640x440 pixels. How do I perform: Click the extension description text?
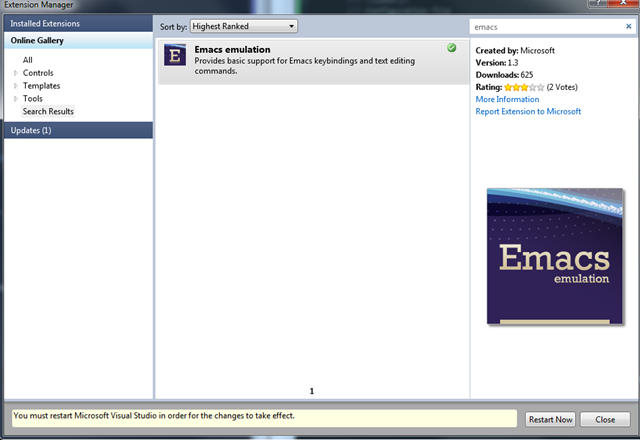[304, 66]
